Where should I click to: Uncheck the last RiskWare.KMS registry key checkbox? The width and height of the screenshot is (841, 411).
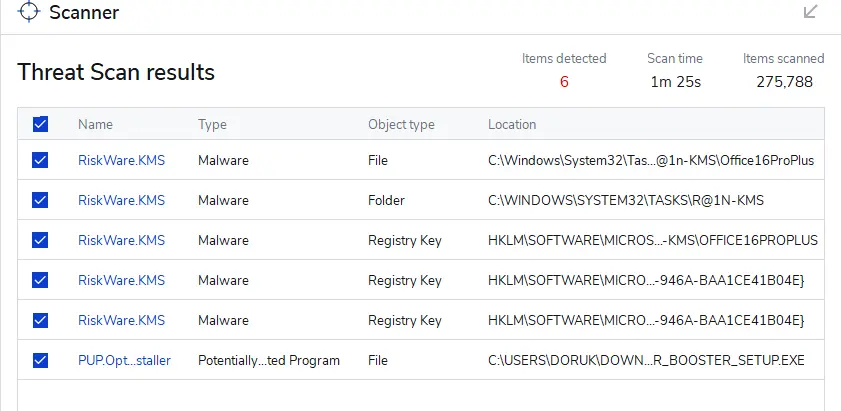coord(40,320)
